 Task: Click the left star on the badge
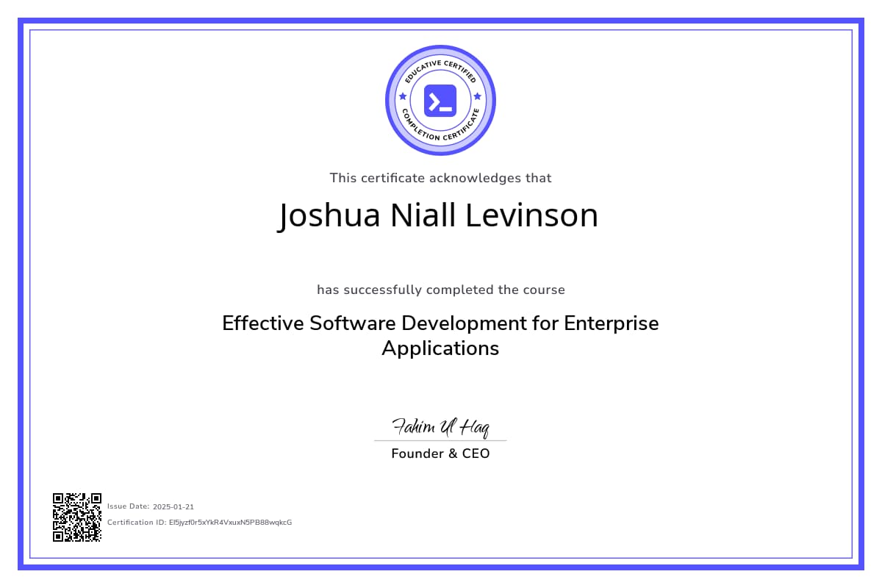402,96
